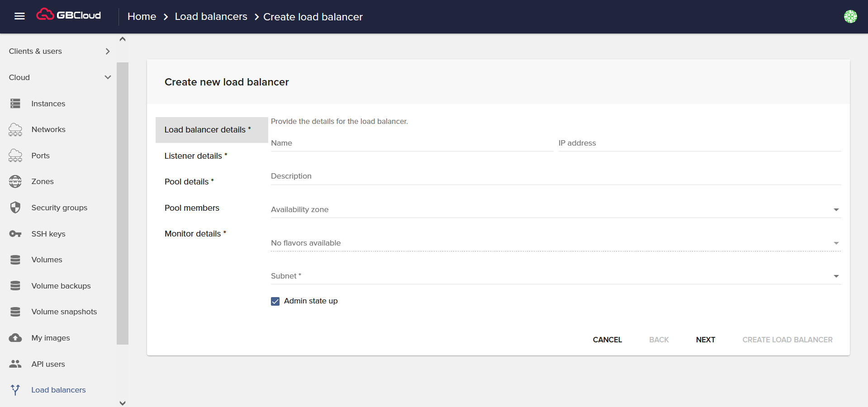The image size is (868, 407).
Task: Focus the Name input field
Action: 412,143
